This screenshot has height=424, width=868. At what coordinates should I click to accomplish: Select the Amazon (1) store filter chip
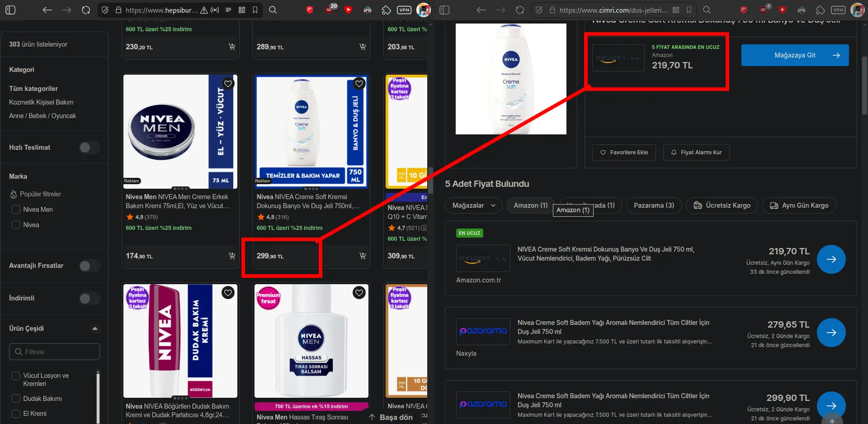(530, 205)
